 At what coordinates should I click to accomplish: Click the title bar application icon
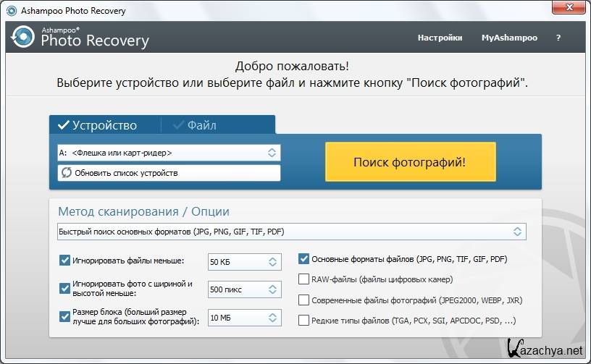10,11
